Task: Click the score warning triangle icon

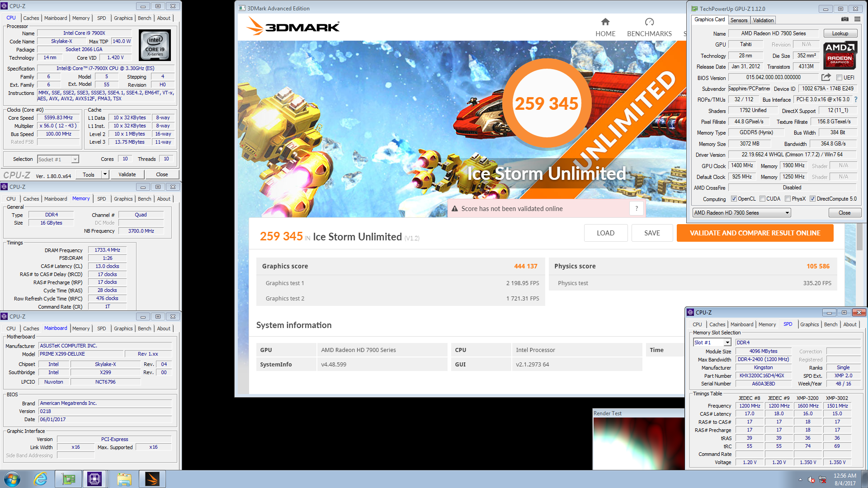Action: [454, 209]
